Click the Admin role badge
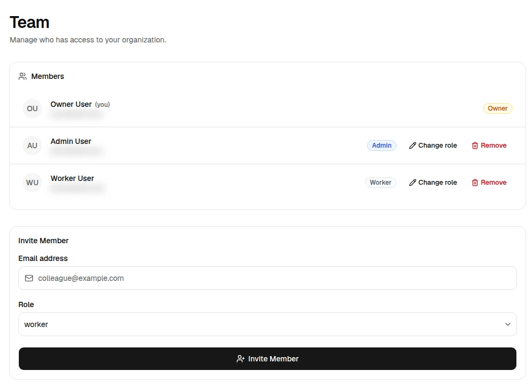The width and height of the screenshot is (532, 392). [x=382, y=146]
